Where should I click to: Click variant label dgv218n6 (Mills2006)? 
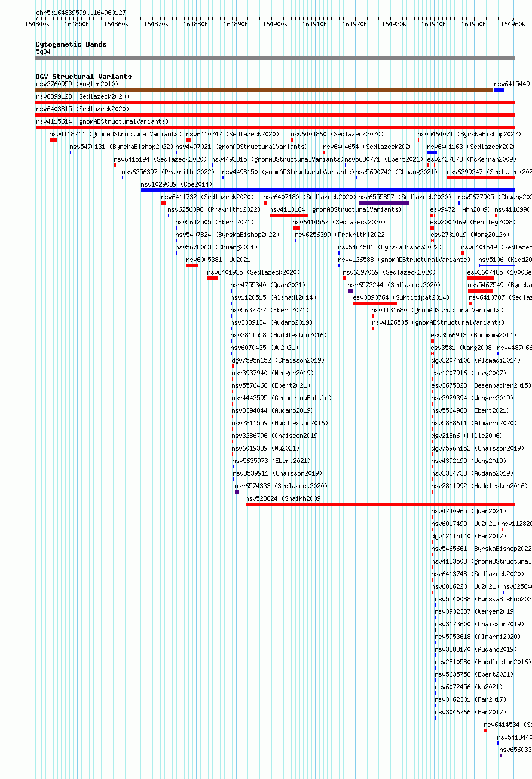(467, 436)
